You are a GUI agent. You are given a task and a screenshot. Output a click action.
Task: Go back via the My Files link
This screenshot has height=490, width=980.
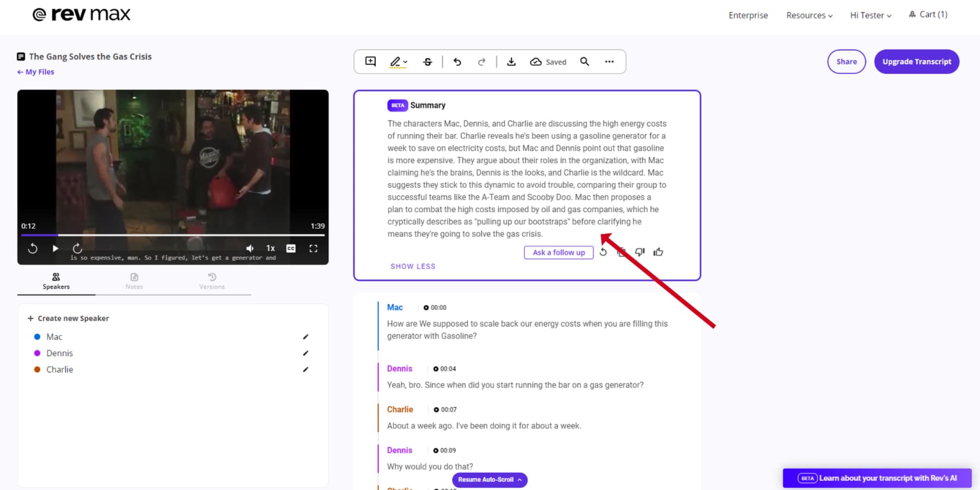point(35,71)
